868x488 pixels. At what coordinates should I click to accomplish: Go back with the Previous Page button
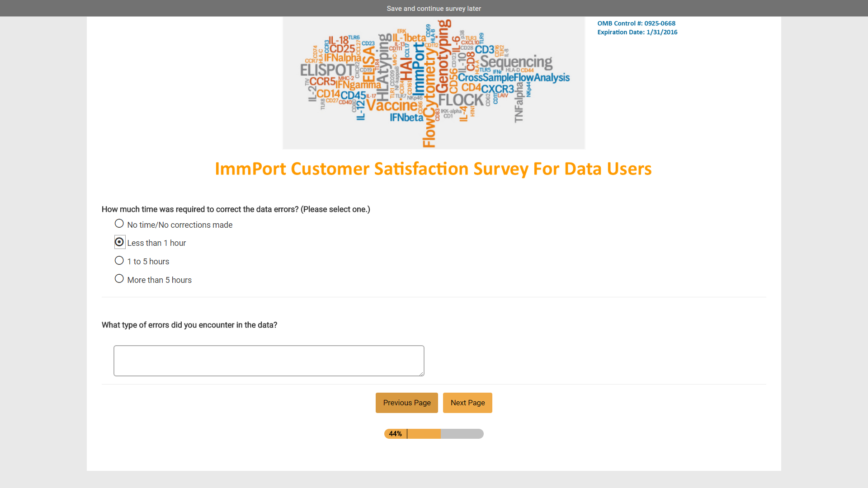click(x=406, y=403)
